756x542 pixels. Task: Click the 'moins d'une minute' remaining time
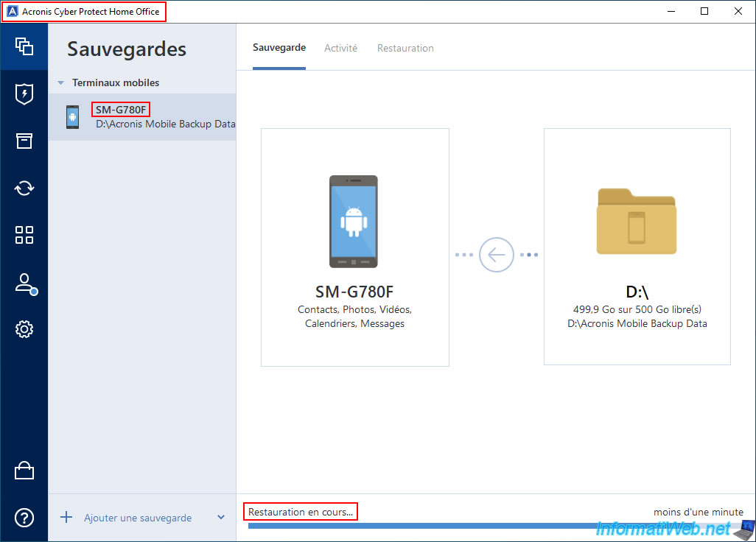[698, 512]
